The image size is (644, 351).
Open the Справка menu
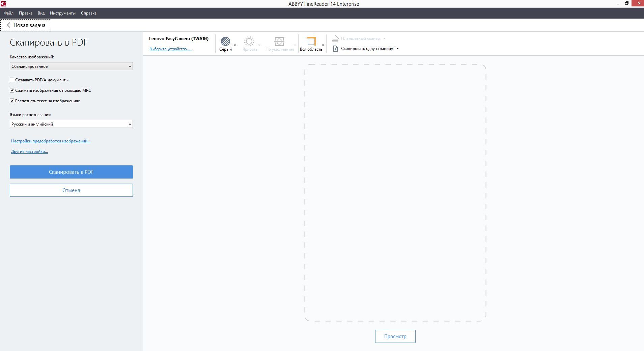point(89,13)
